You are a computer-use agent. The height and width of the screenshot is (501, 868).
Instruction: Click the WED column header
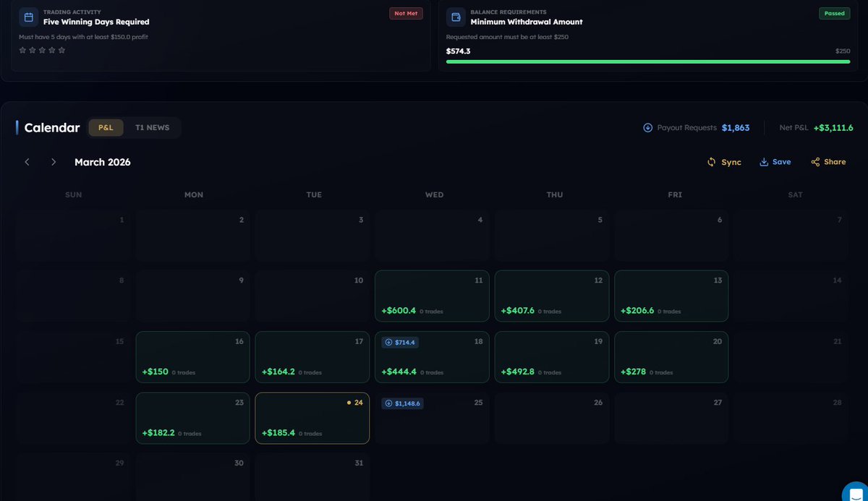(x=435, y=194)
